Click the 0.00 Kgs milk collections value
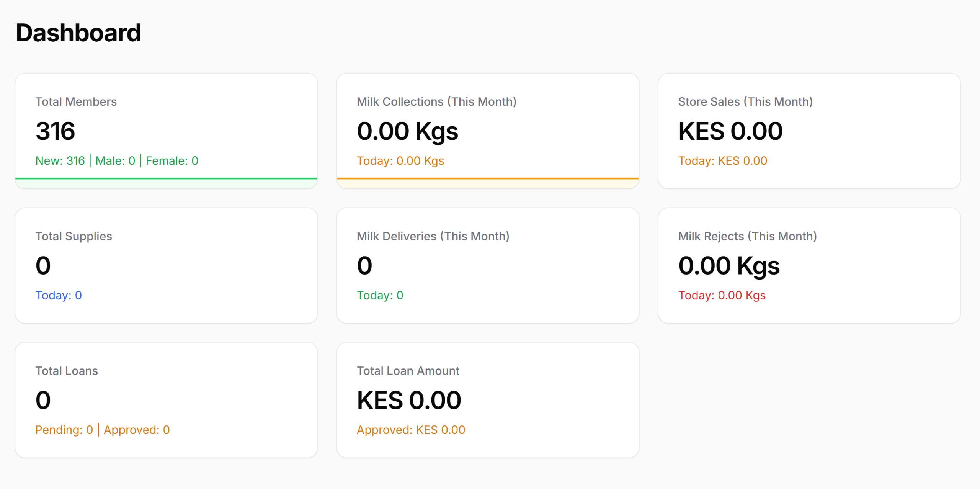 click(x=407, y=131)
